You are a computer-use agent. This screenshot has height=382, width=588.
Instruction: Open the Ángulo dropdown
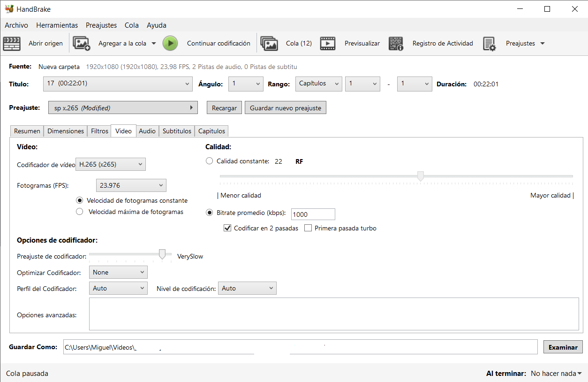pyautogui.click(x=246, y=84)
